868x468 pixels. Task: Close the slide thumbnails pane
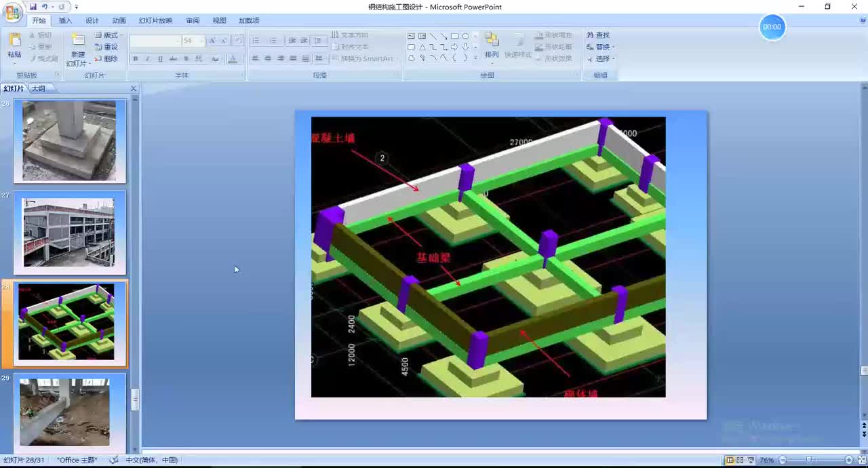point(133,89)
